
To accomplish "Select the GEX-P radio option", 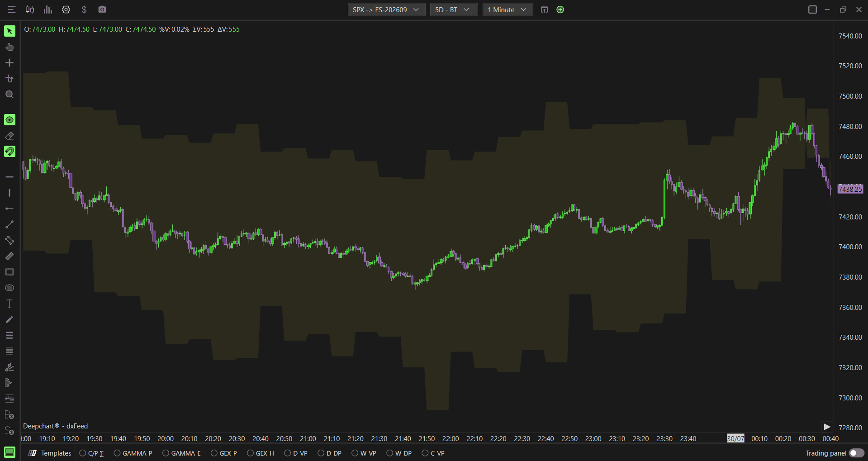I will 224,453.
